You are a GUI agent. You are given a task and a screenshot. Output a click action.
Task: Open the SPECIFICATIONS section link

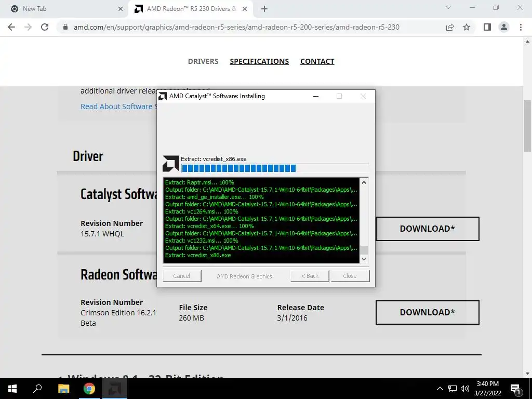[259, 61]
